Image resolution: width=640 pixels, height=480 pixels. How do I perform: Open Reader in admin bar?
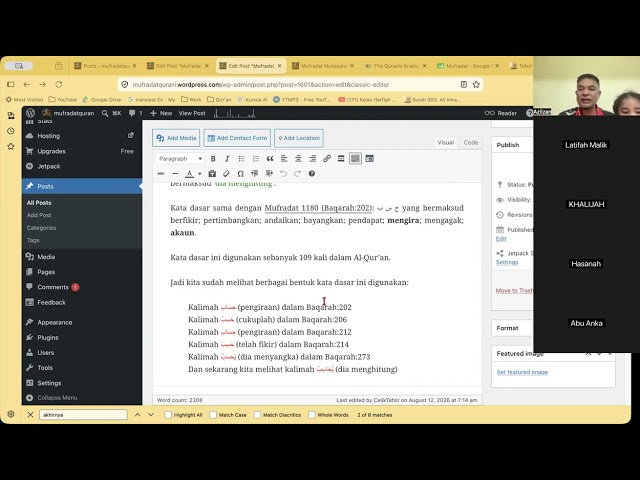coord(500,113)
